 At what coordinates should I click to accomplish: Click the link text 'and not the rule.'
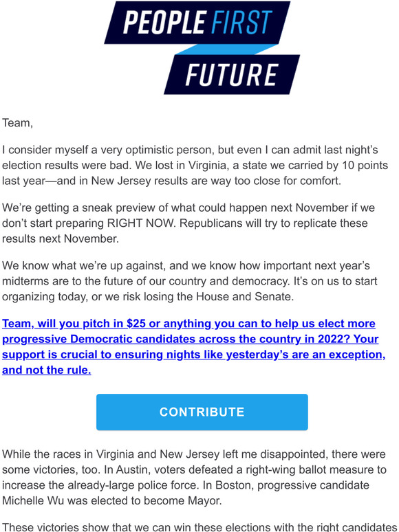tap(47, 370)
